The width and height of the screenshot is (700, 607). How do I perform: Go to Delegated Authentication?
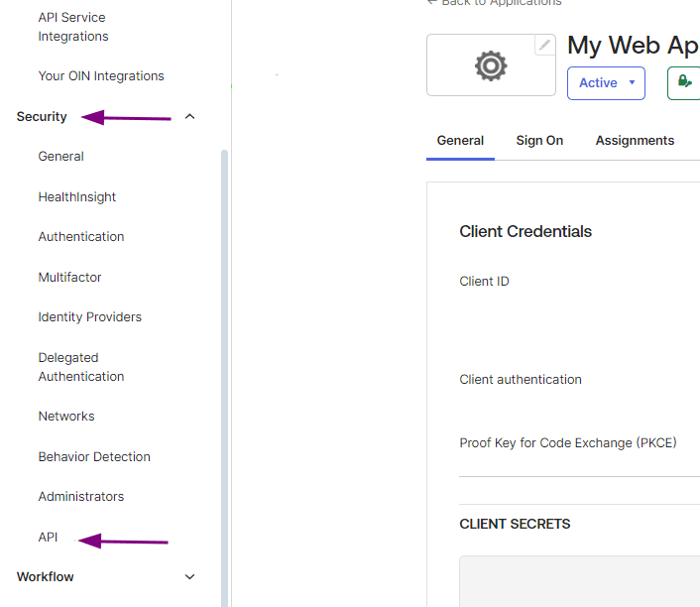pos(81,367)
